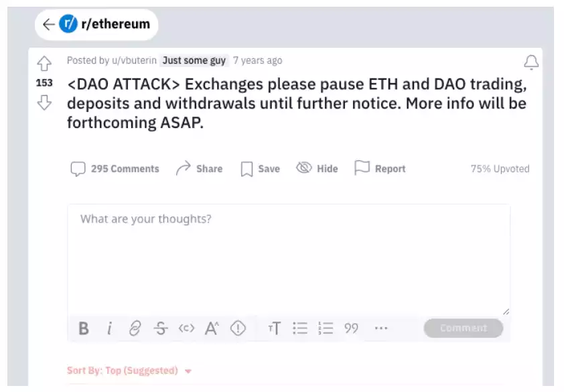Apply superscript formatting
The width and height of the screenshot is (564, 392).
pos(212,328)
